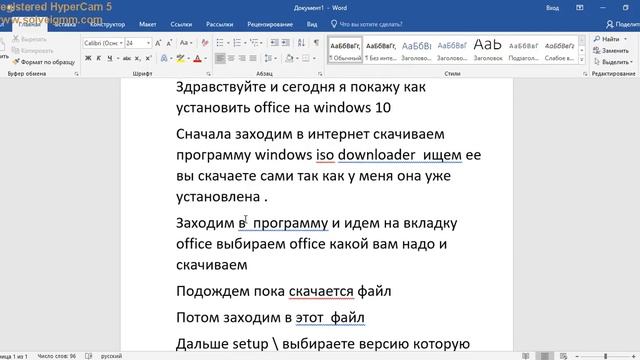The image size is (640, 360).
Task: Open the Рассылки tab
Action: pos(220,24)
